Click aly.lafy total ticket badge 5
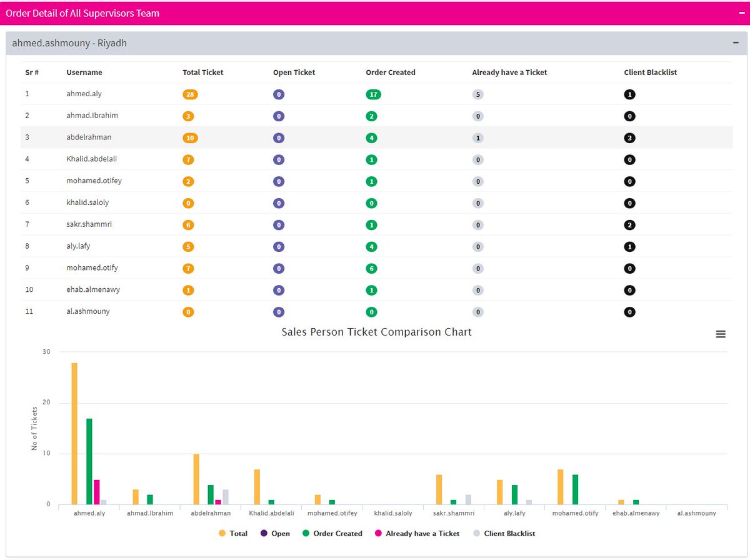The height and width of the screenshot is (560, 750). click(x=188, y=247)
